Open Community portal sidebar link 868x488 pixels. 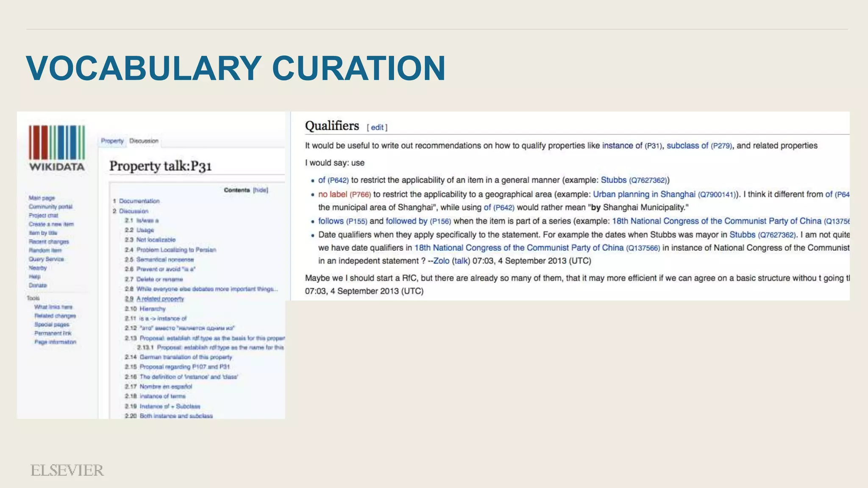coord(50,207)
